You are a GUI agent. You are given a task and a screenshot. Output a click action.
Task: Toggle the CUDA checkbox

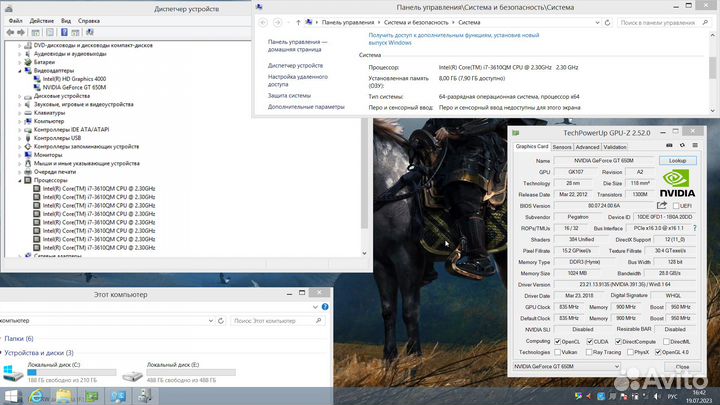(x=590, y=342)
